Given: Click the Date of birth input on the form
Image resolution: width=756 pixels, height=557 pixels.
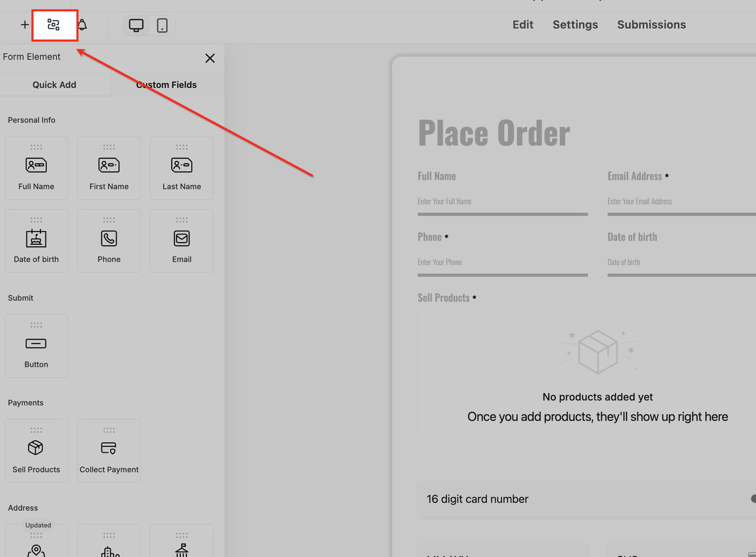Looking at the screenshot, I should [681, 264].
